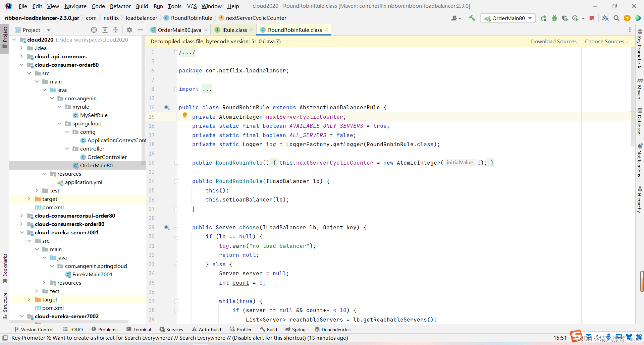
Task: Toggle the Bookmarks tool window
Action: click(x=5, y=268)
